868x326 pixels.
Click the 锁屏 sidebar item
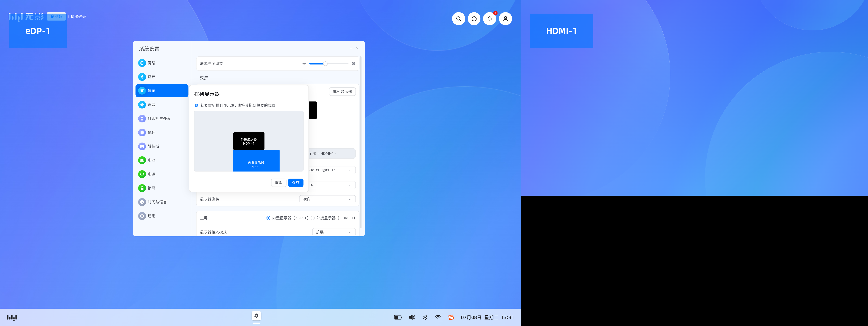[x=162, y=188]
